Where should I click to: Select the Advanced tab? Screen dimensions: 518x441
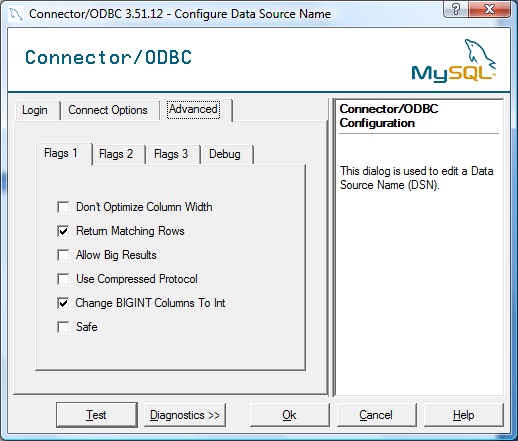click(197, 110)
